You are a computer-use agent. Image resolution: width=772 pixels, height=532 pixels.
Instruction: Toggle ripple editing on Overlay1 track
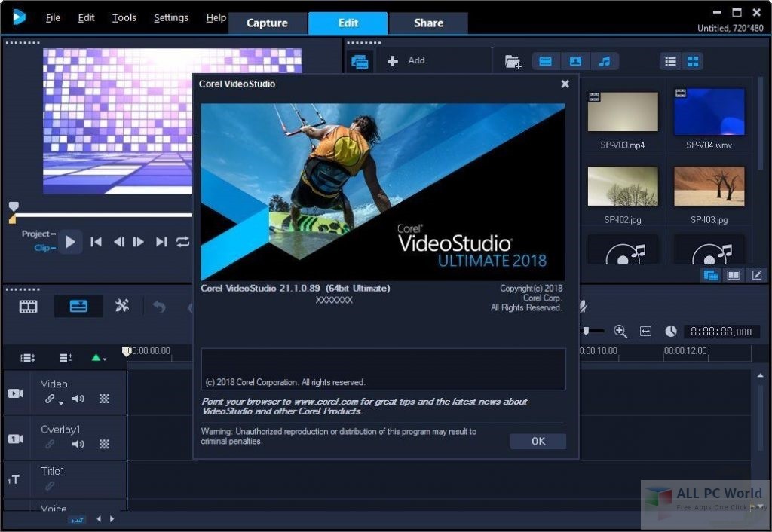[49, 444]
